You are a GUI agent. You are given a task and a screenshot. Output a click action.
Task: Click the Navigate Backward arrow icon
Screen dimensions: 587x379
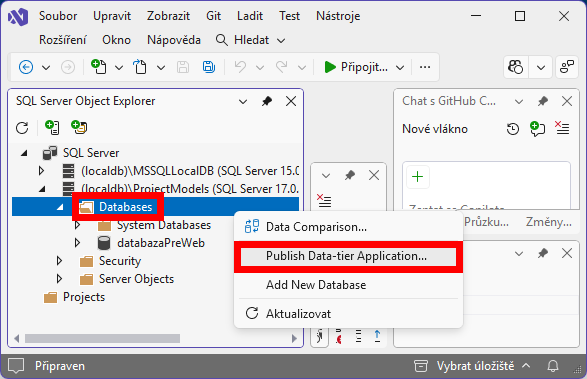[x=26, y=67]
